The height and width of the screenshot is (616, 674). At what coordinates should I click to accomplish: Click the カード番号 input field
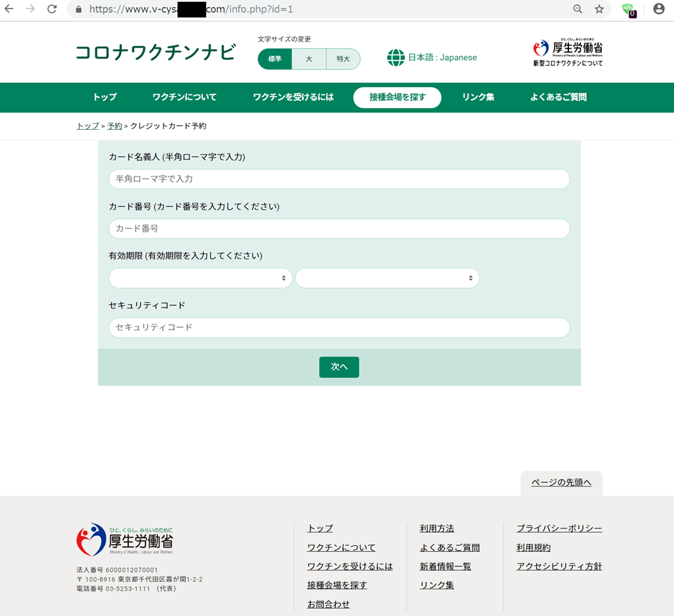[339, 228]
